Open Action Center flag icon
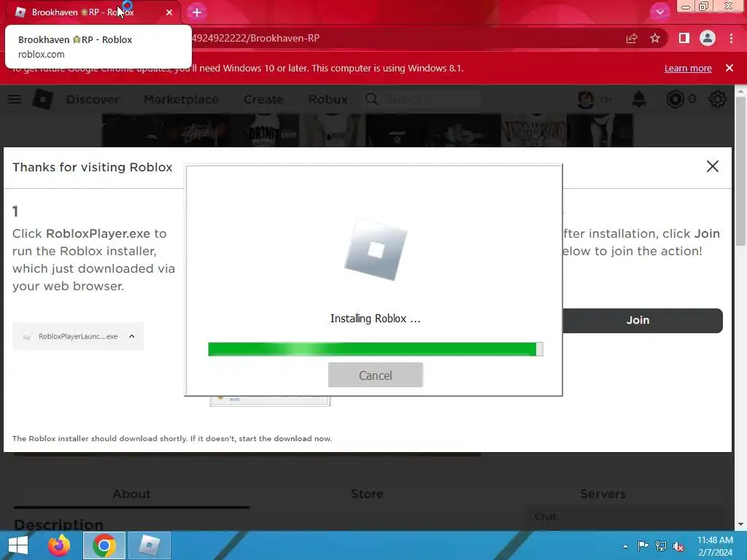This screenshot has width=747, height=560. point(643,546)
